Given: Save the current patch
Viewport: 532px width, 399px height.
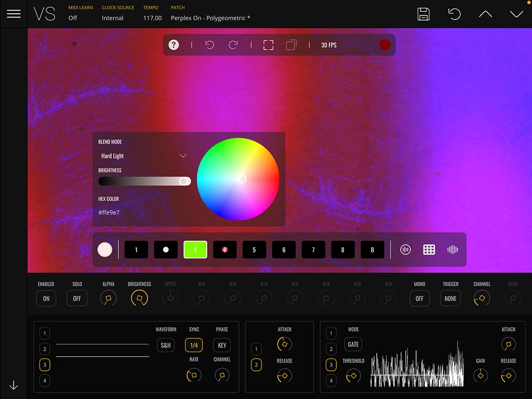Looking at the screenshot, I should click(x=424, y=14).
